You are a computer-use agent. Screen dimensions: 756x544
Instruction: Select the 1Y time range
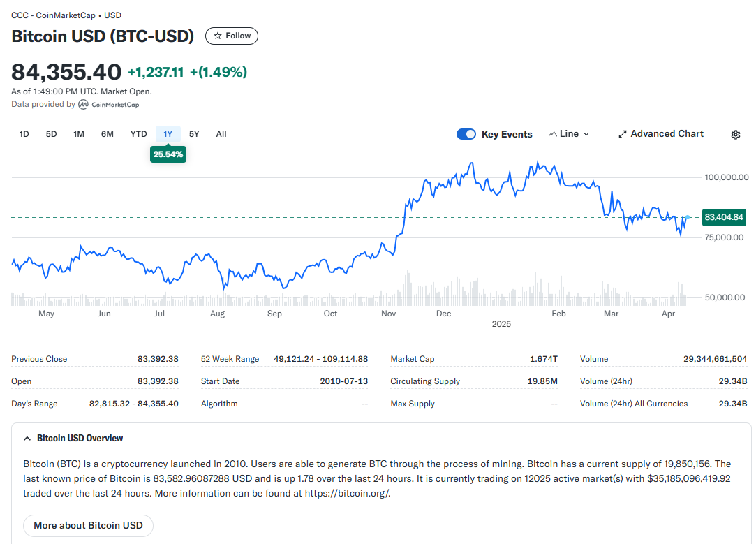(168, 134)
